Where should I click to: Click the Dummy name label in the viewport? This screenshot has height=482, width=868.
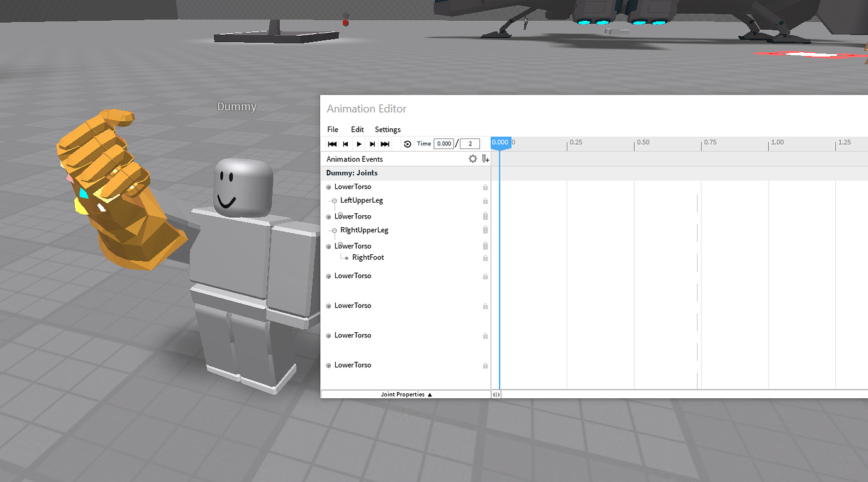click(236, 107)
